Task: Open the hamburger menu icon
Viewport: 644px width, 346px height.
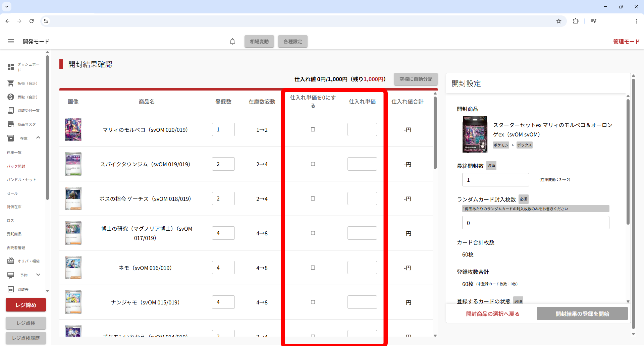Action: coord(11,41)
